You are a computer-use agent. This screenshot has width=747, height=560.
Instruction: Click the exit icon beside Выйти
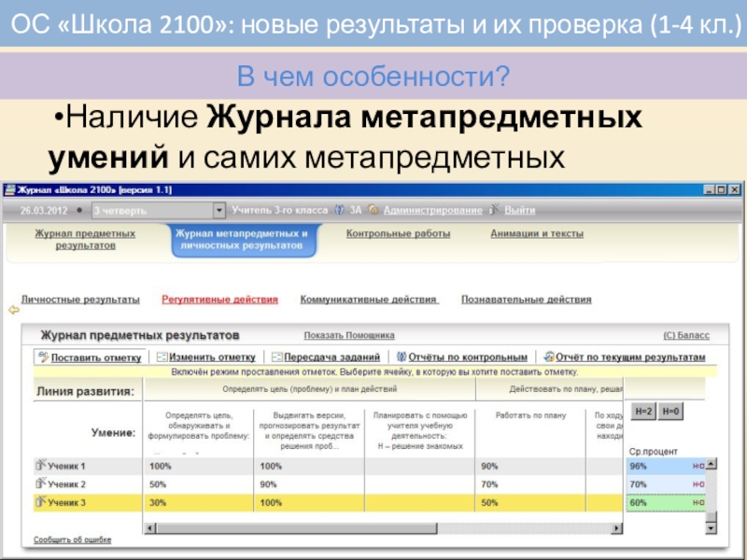tap(494, 209)
